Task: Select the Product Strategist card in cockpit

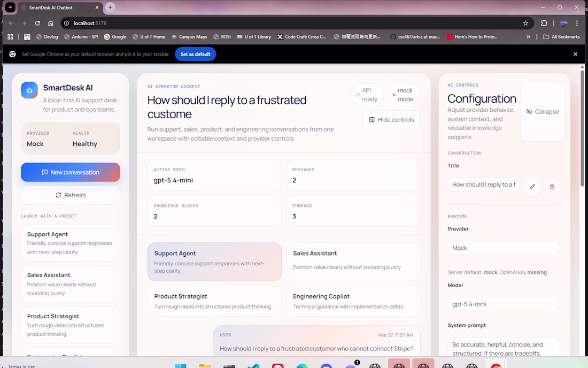Action: 214,301
